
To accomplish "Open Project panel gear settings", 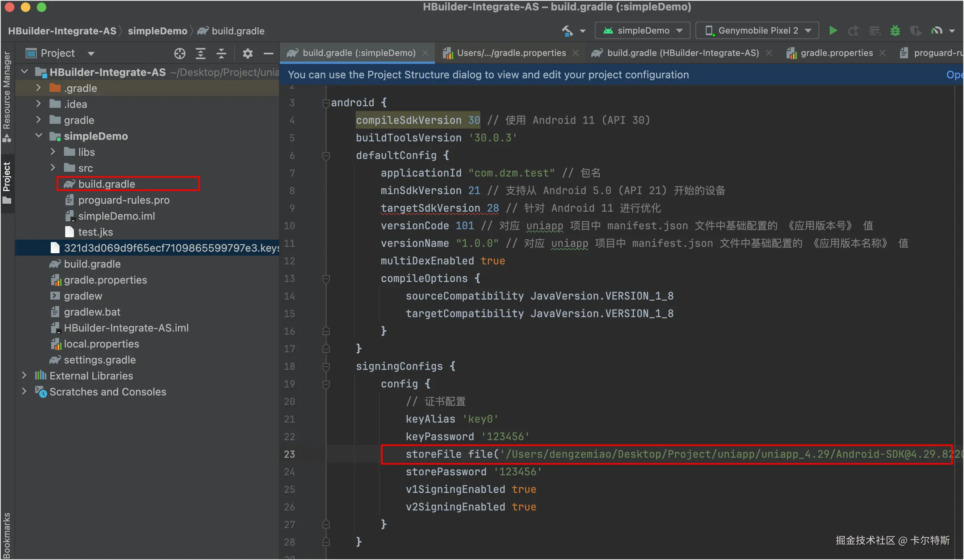I will click(x=248, y=53).
